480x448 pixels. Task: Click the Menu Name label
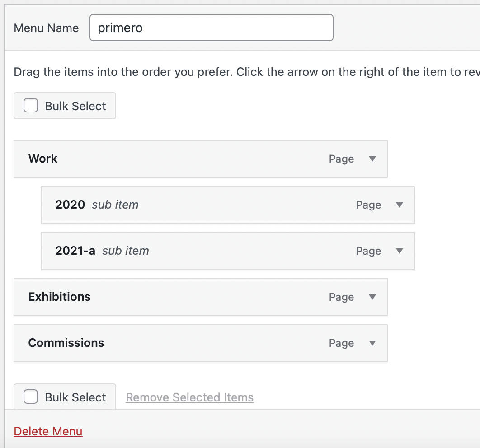click(x=46, y=28)
